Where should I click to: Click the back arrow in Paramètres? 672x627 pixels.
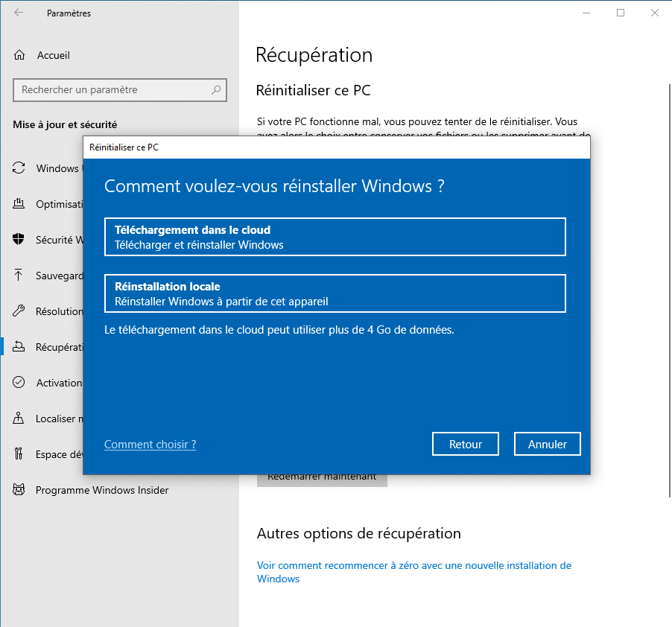coord(19,13)
